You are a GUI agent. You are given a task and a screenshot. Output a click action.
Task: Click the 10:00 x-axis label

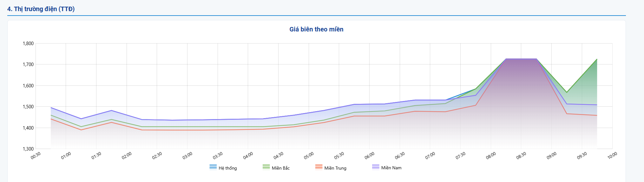[x=612, y=156]
